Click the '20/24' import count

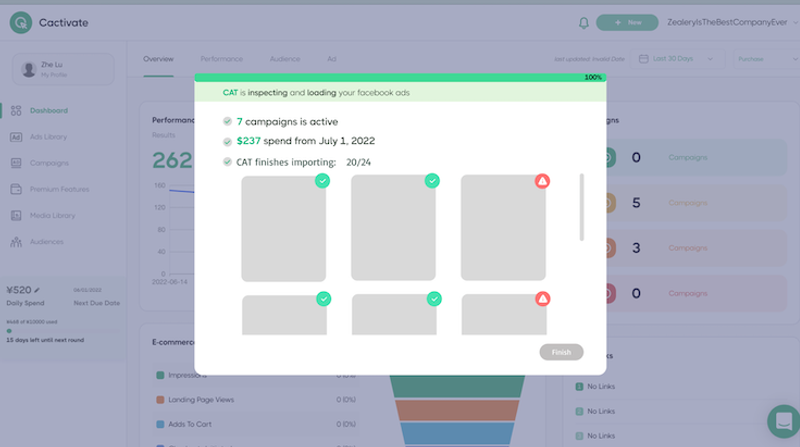[x=358, y=162]
